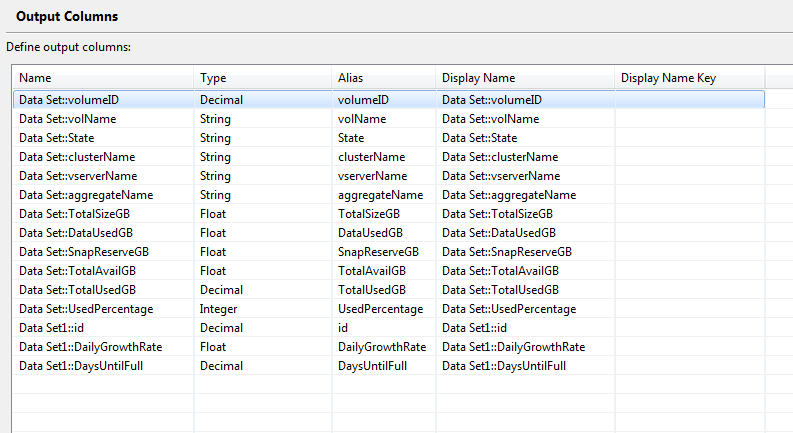This screenshot has width=793, height=433.
Task: Select the Data Set1::id row
Action: 388,328
